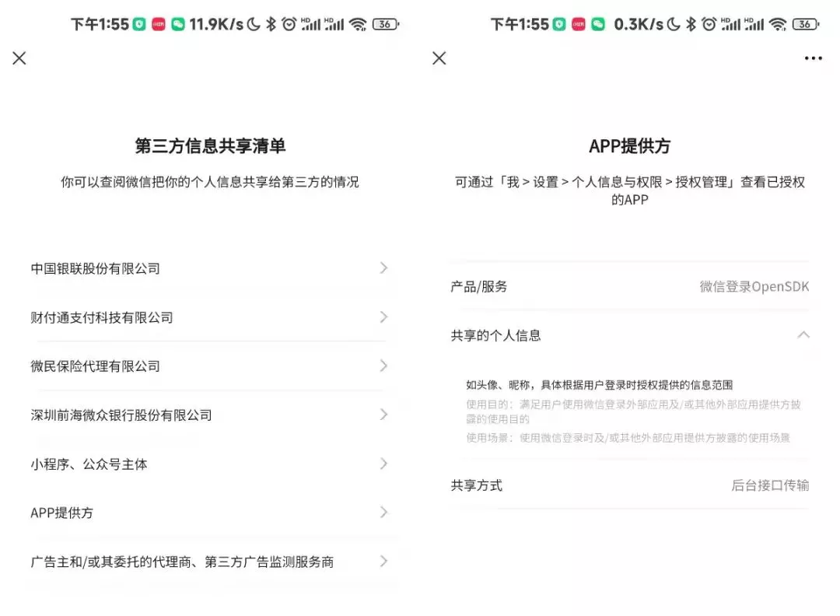This screenshot has width=840, height=616.
Task: Tap the alarm clock status bar icon
Action: 288,24
